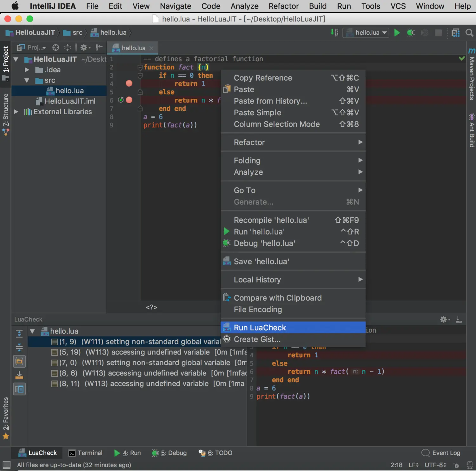Open the 6: TODO tool window

tap(215, 453)
